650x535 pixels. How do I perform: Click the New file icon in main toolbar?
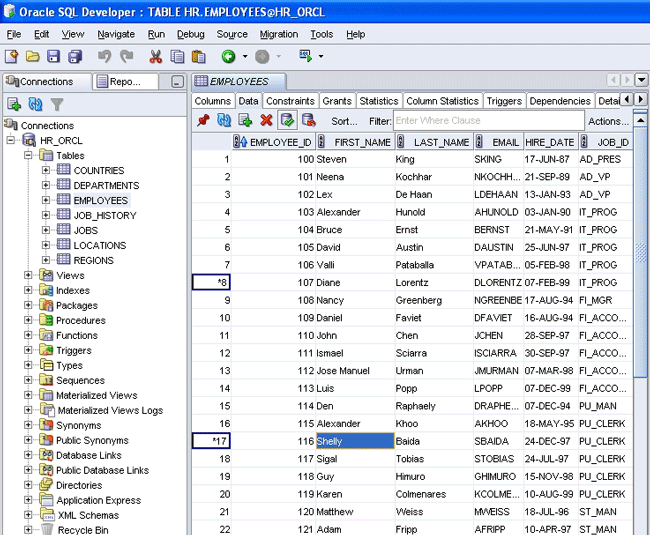click(x=13, y=57)
